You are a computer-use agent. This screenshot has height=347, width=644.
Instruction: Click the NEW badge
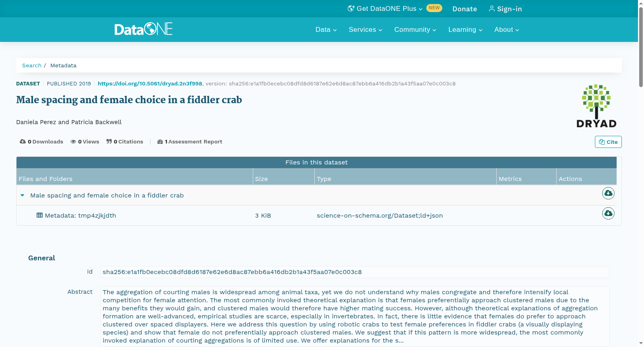tap(434, 8)
